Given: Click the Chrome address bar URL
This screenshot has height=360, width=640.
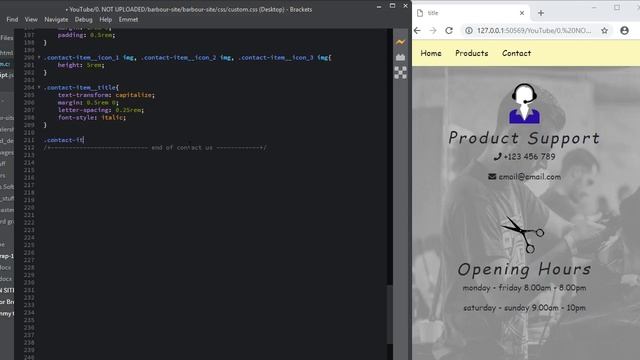Looking at the screenshot, I should (534, 31).
